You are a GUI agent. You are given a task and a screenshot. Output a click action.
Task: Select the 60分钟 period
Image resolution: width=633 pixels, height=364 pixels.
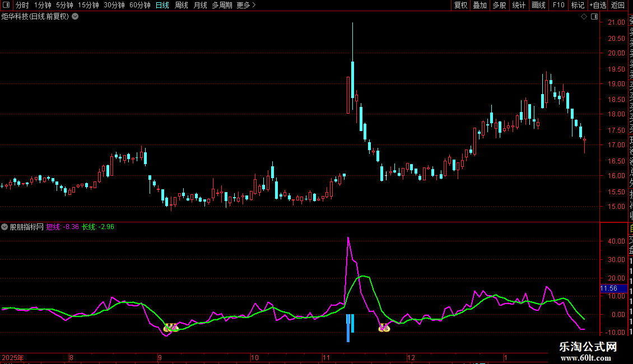click(139, 5)
